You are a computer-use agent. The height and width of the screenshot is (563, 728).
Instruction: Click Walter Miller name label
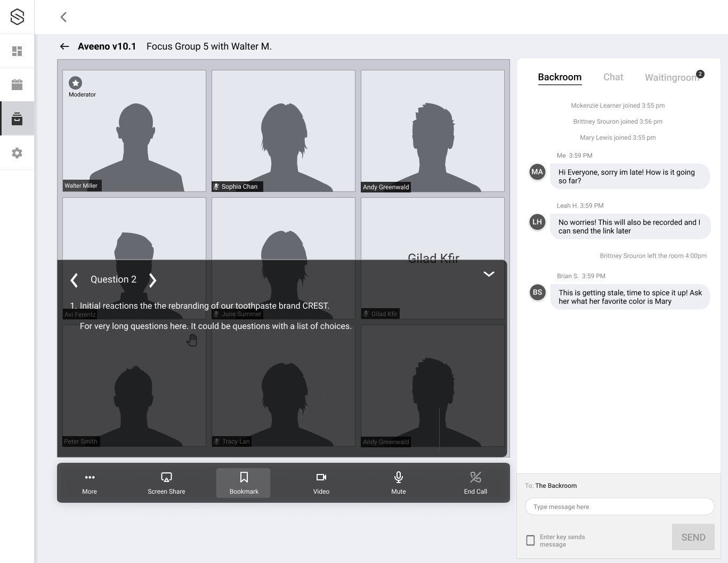tap(81, 186)
